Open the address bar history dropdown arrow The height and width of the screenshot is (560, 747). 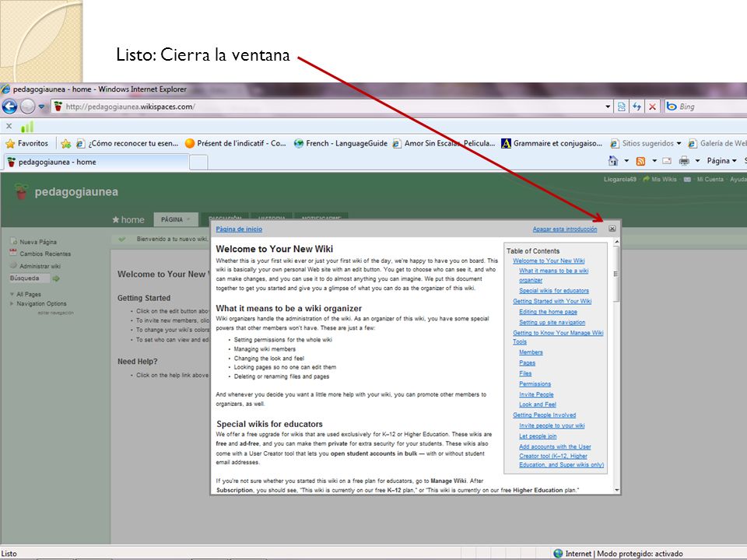[608, 107]
